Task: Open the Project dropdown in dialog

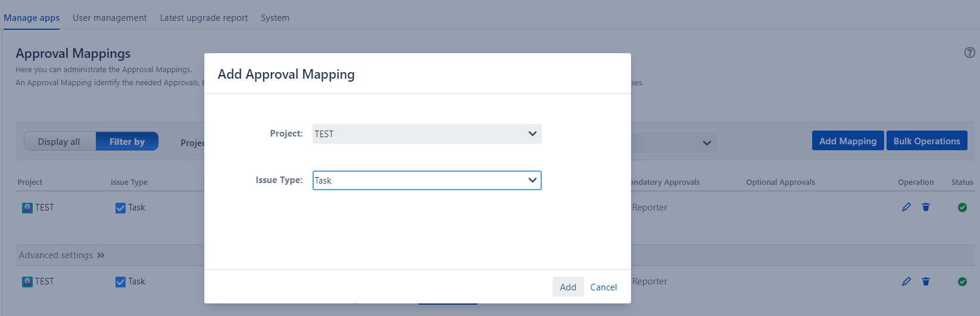Action: (426, 134)
